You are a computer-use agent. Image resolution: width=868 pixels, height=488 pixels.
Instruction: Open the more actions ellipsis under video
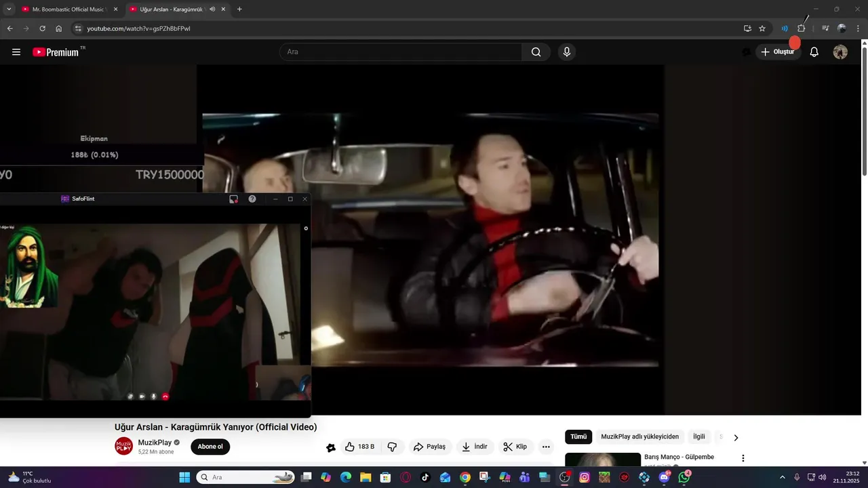tap(546, 447)
